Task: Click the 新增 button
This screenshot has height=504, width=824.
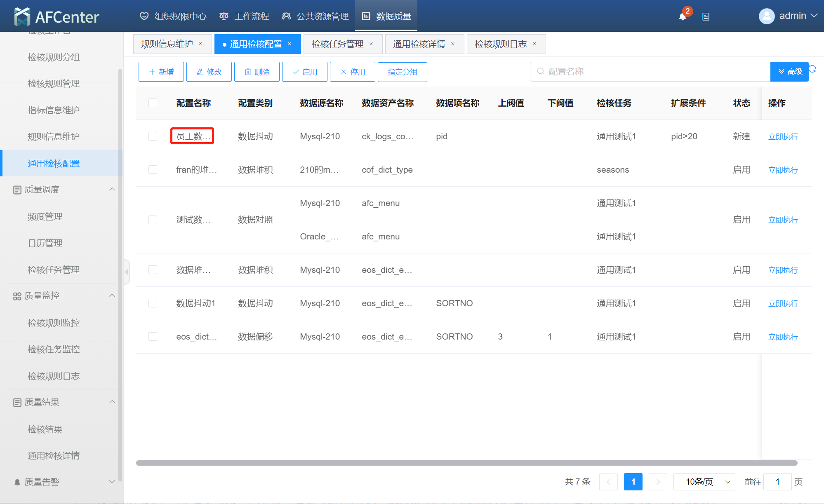Action: pyautogui.click(x=161, y=72)
